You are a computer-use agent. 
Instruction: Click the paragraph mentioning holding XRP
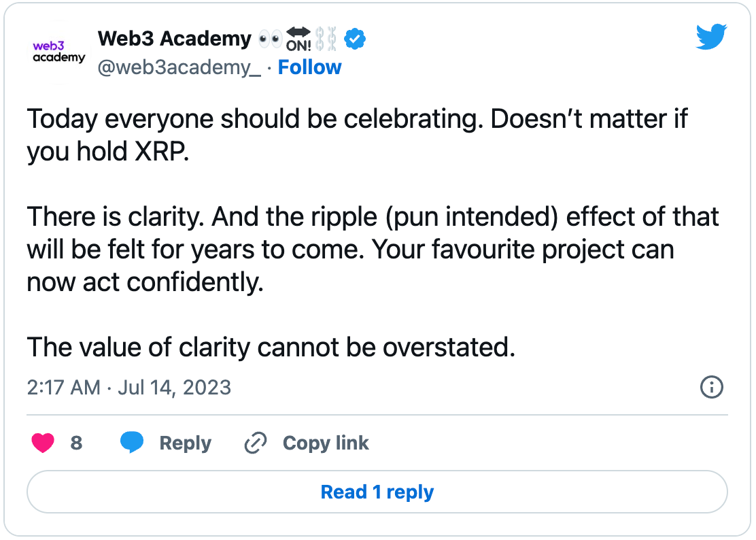(x=357, y=135)
